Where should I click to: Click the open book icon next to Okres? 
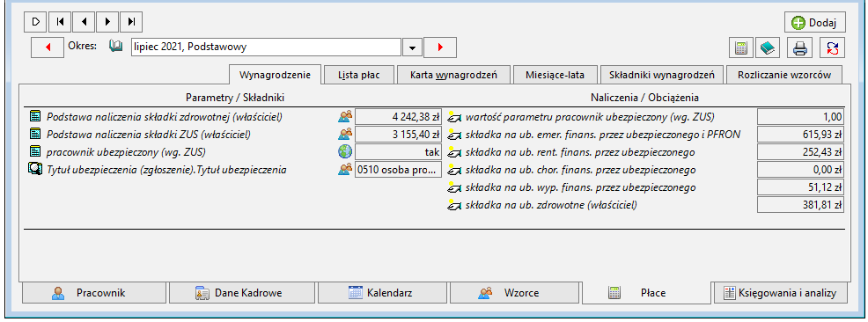pos(115,47)
